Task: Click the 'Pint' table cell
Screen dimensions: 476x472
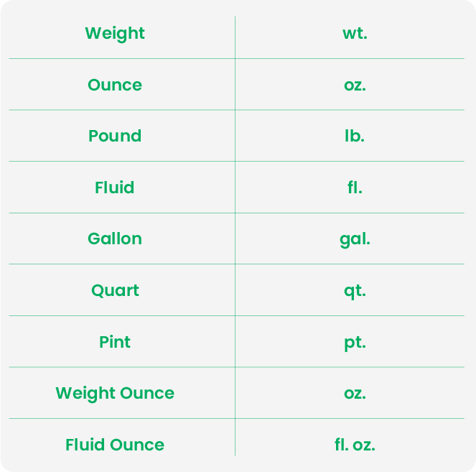Action: (115, 342)
